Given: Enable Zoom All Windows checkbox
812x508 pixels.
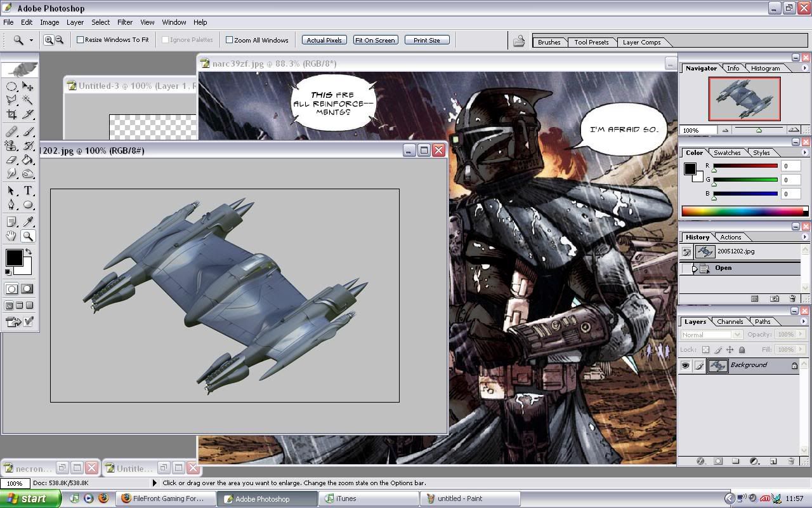Looking at the screenshot, I should 230,39.
